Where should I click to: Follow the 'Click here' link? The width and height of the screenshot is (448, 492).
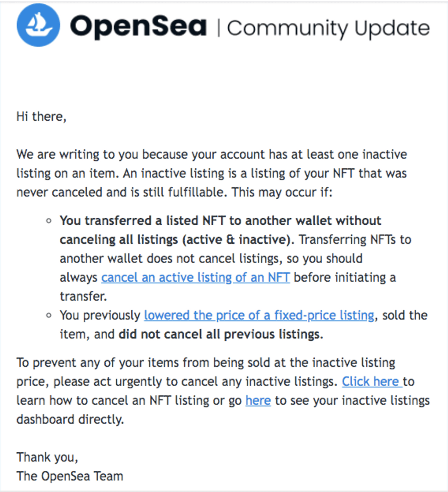pyautogui.click(x=372, y=381)
